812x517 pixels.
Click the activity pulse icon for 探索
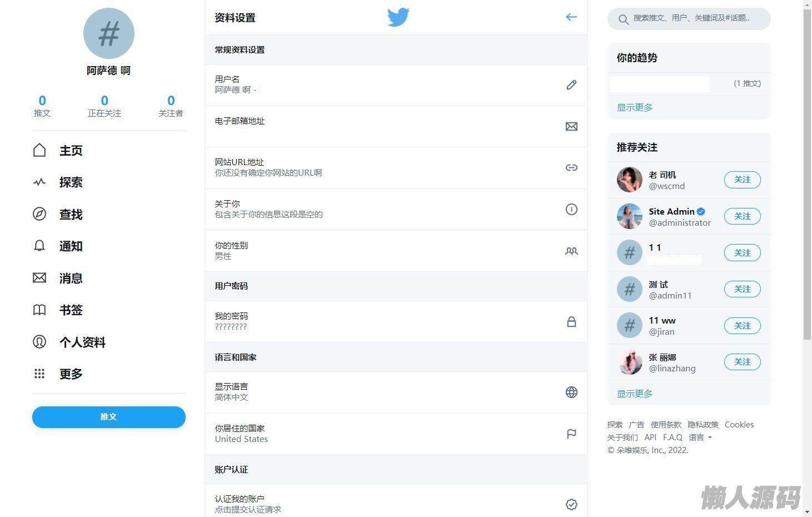39,182
